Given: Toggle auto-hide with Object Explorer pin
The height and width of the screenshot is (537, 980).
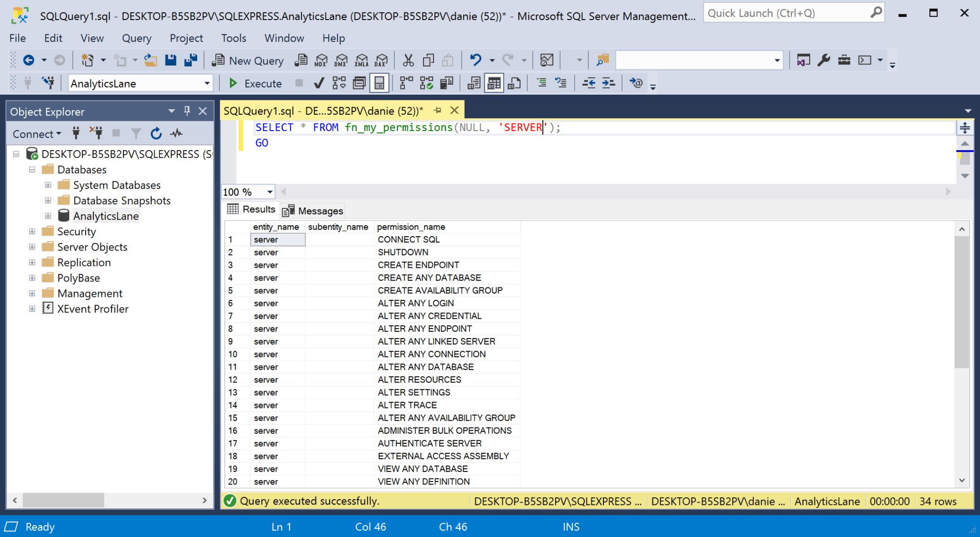Looking at the screenshot, I should 187,111.
